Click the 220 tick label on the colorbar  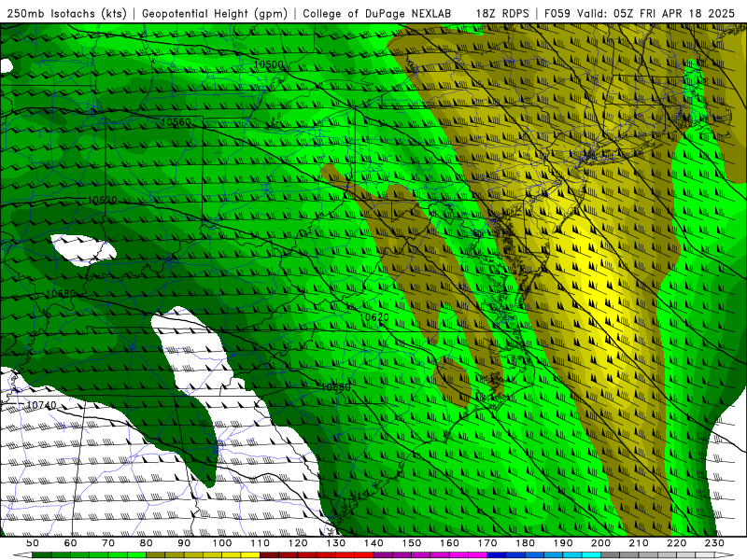pos(677,543)
